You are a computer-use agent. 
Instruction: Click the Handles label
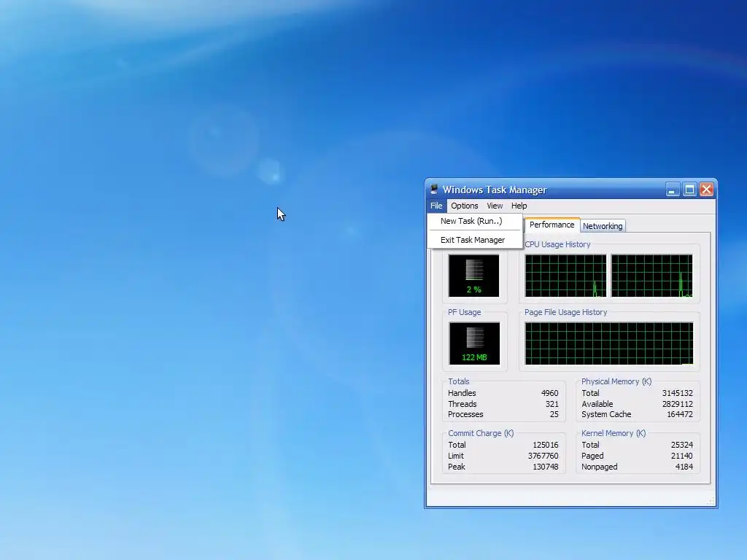pyautogui.click(x=462, y=393)
